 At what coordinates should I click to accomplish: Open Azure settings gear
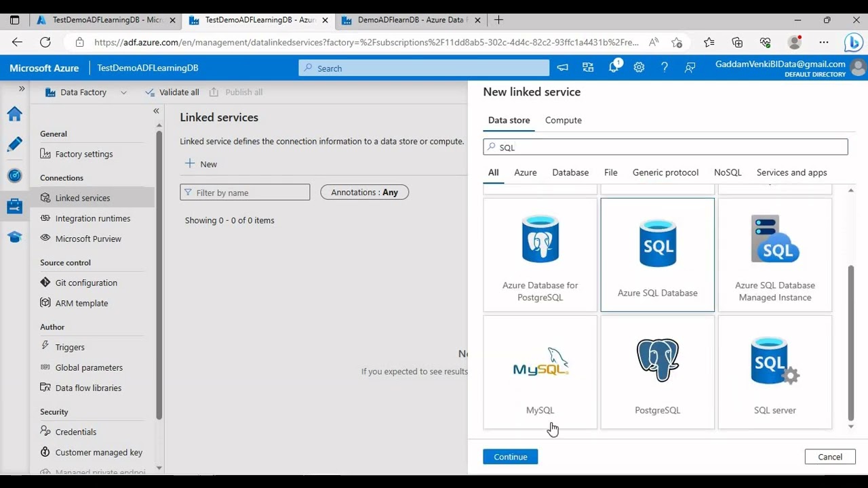pos(639,68)
